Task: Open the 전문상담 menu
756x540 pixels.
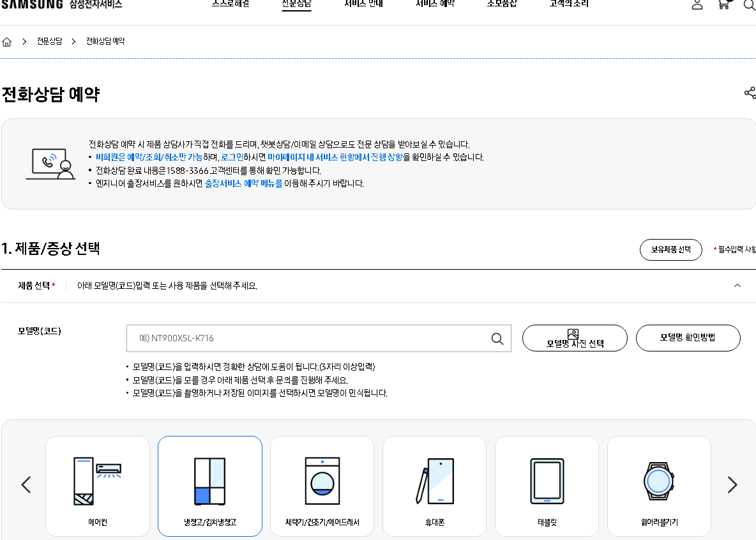Action: coord(296,4)
